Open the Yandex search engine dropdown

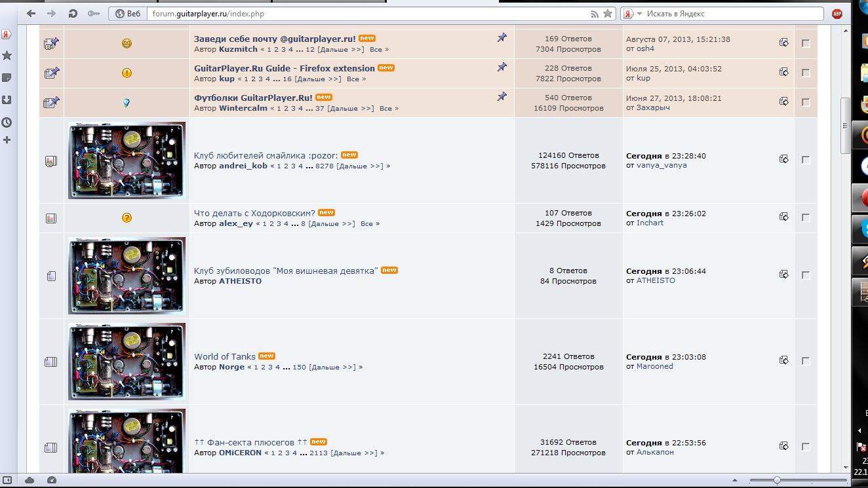632,13
